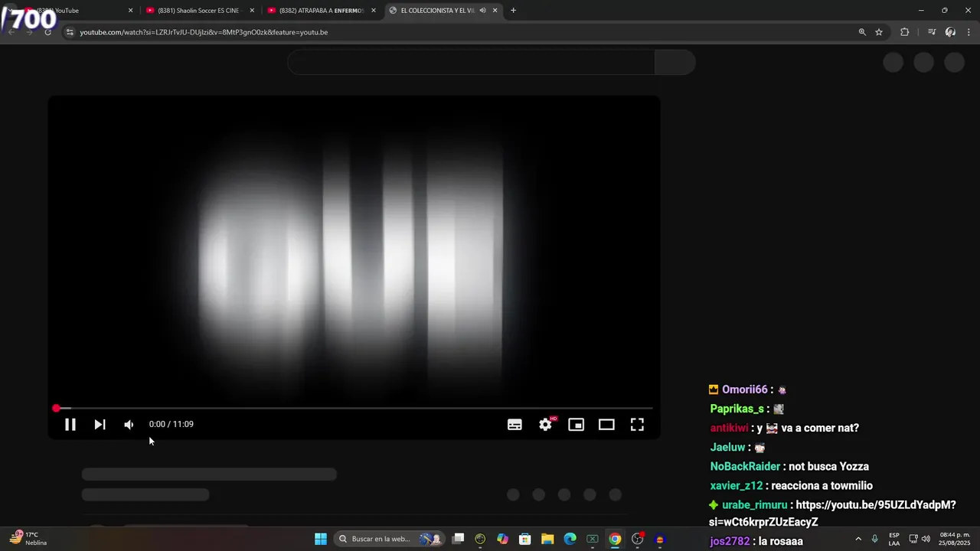Open Microsoft Store from the taskbar
The image size is (980, 551).
(524, 539)
